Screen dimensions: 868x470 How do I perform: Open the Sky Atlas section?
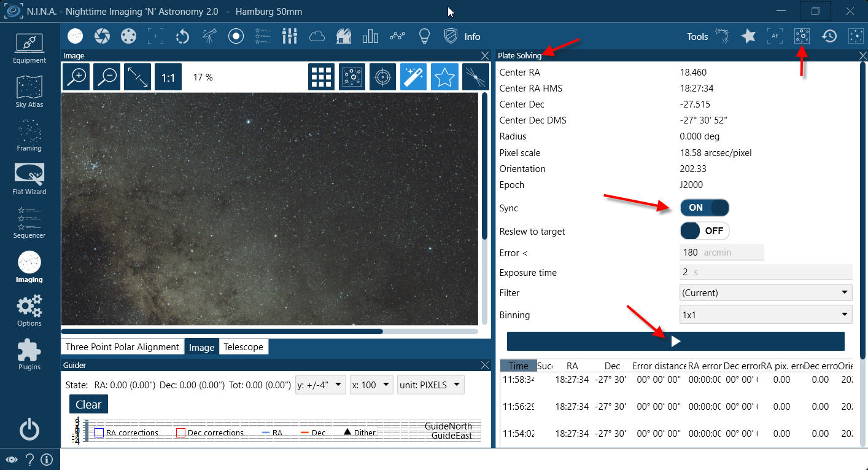pyautogui.click(x=29, y=91)
